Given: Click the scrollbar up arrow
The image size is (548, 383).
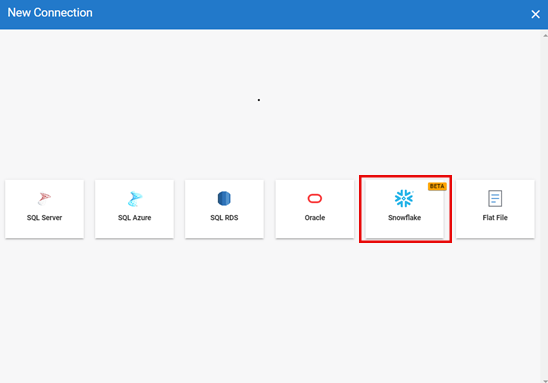Looking at the screenshot, I should [x=545, y=35].
